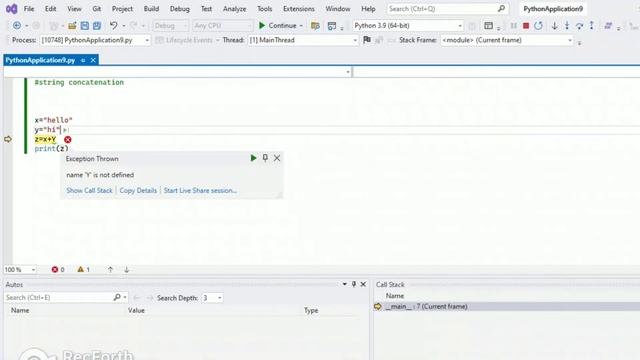Open the Git menu
The image size is (640, 360).
coord(97,9)
